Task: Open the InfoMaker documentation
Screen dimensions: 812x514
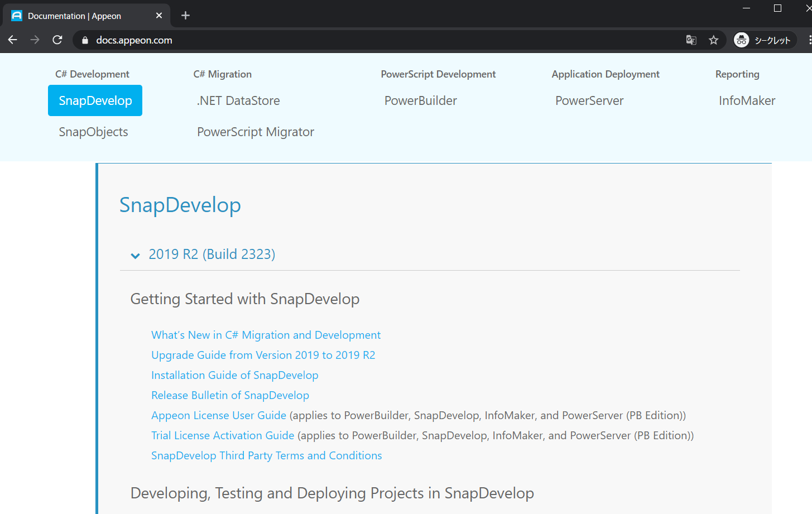Action: (747, 100)
